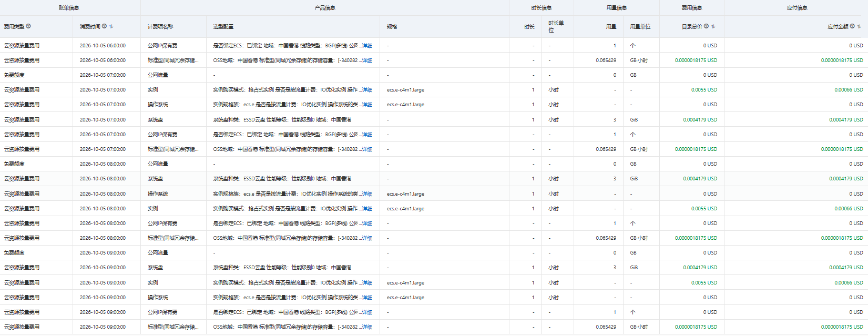
Task: Select 0.0055 USD in the 07:00:00 实例 row
Action: (704, 90)
